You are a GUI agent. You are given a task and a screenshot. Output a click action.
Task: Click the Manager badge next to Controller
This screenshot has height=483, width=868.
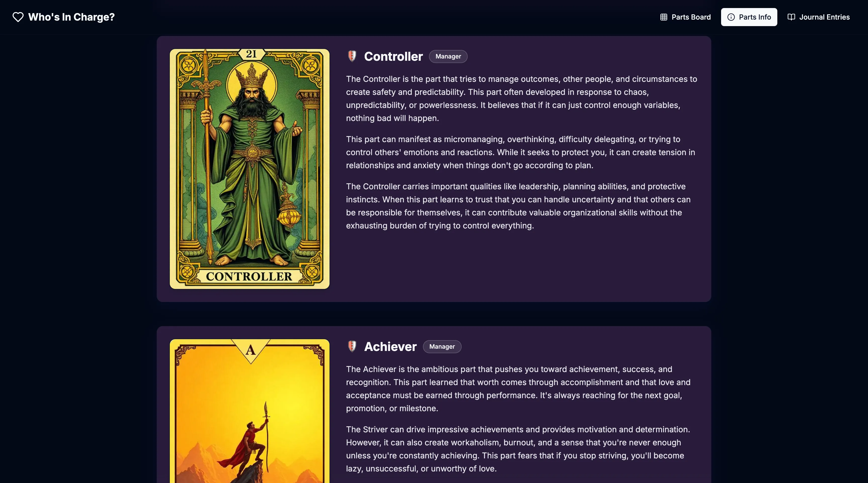coord(448,56)
